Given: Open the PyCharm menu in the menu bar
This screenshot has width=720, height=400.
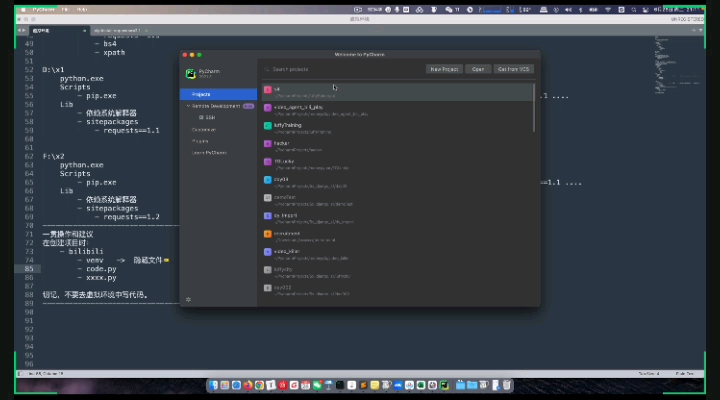Looking at the screenshot, I should tap(43, 10).
